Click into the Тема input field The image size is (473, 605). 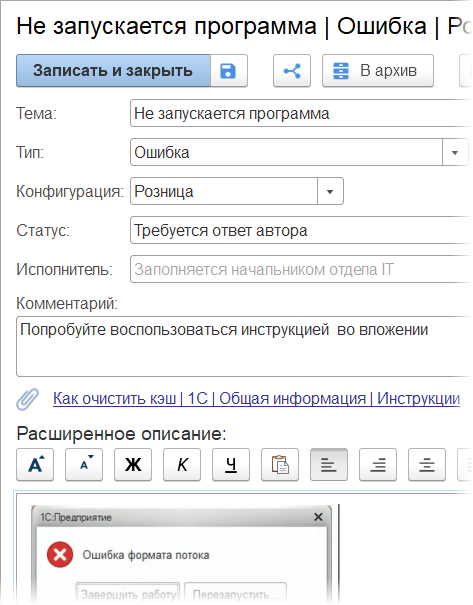[301, 113]
